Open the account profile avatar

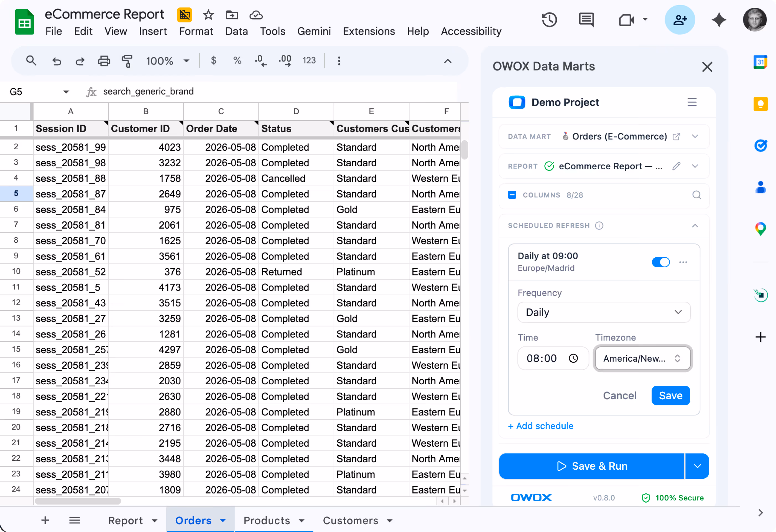pyautogui.click(x=754, y=20)
